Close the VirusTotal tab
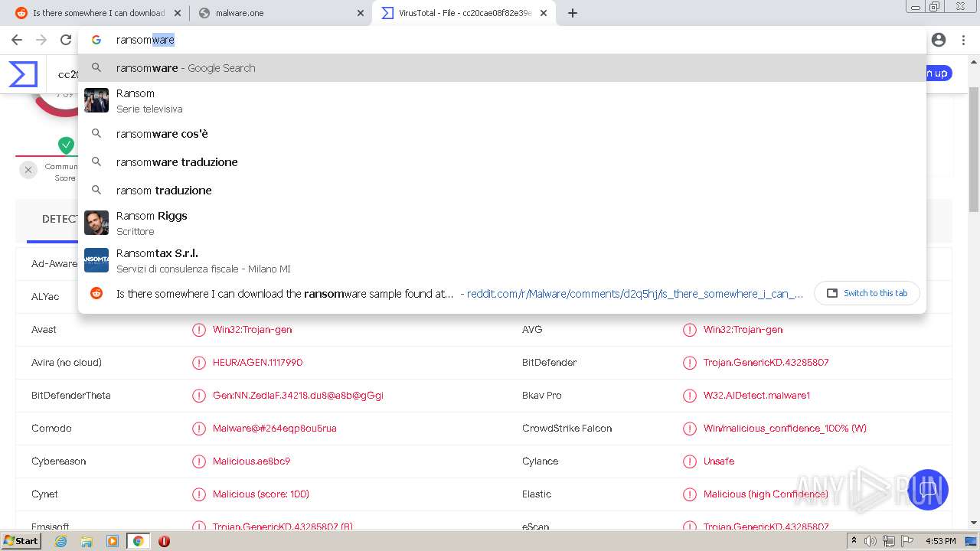The image size is (980, 551). tap(544, 13)
